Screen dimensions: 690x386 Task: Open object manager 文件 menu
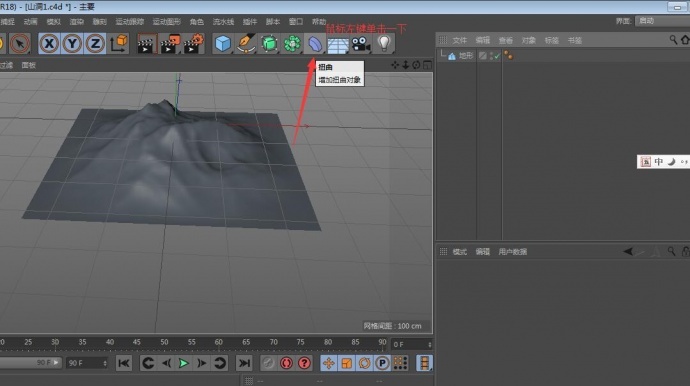(460, 40)
